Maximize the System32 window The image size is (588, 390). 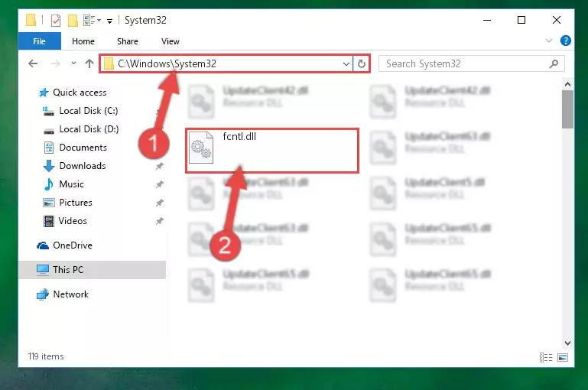[x=521, y=20]
